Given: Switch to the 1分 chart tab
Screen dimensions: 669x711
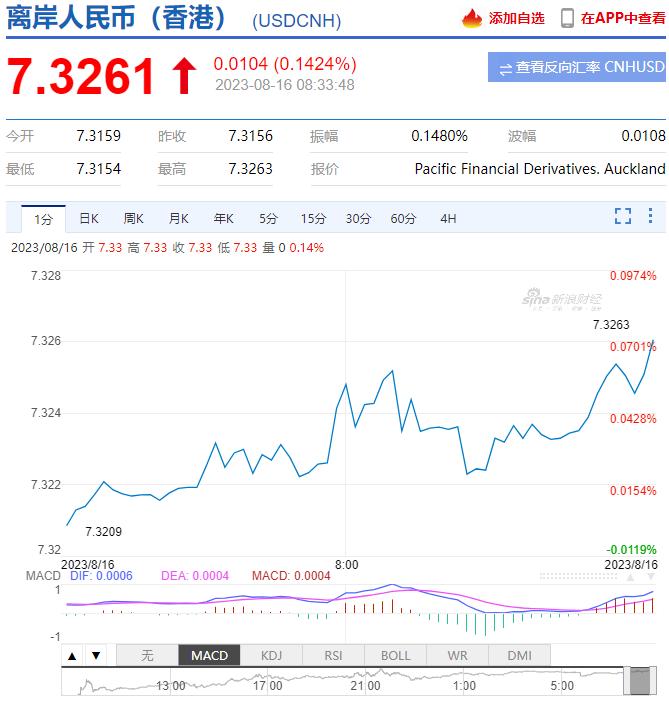Looking at the screenshot, I should pos(44,219).
